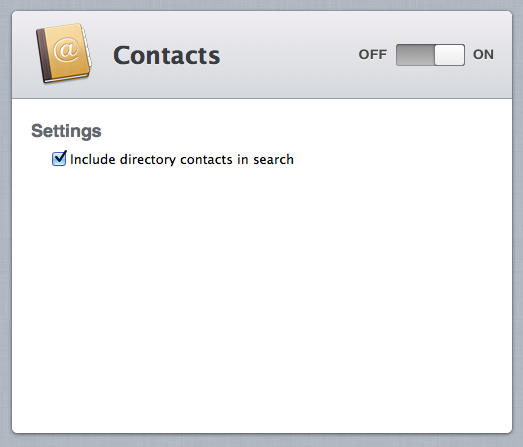523x447 pixels.
Task: Click the blue checkmark box under Settings
Action: [59, 158]
